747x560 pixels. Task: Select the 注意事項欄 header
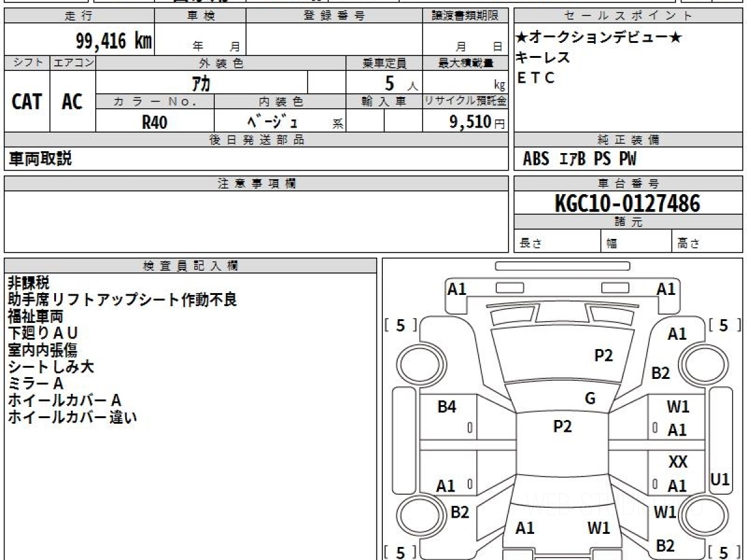click(256, 184)
